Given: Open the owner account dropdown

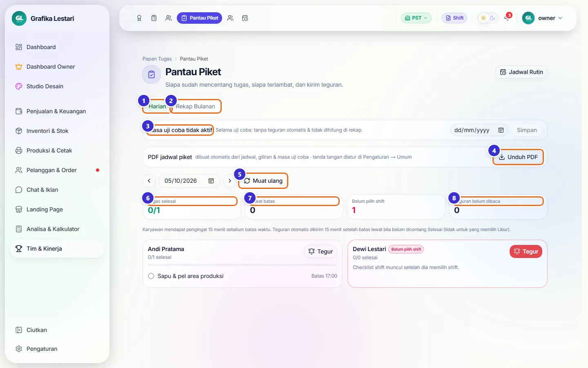Looking at the screenshot, I should tap(543, 18).
